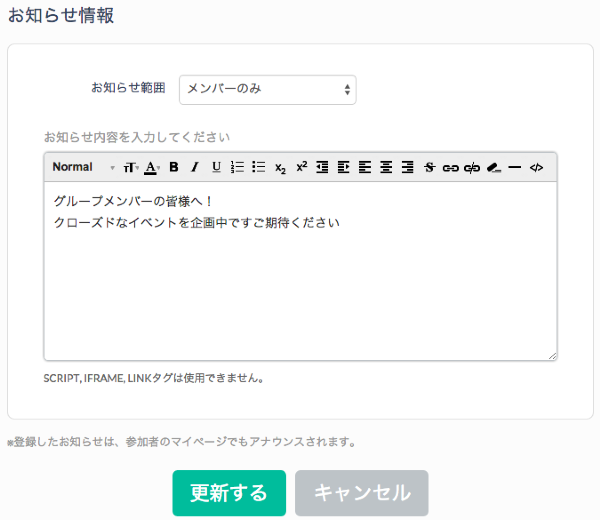Open the text color picker
This screenshot has width=600, height=520.
[152, 167]
